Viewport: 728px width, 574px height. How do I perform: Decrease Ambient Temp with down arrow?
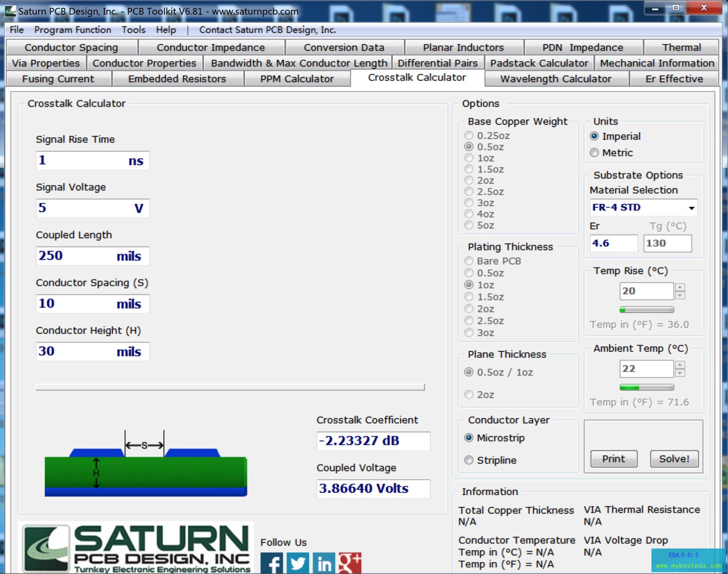click(680, 373)
